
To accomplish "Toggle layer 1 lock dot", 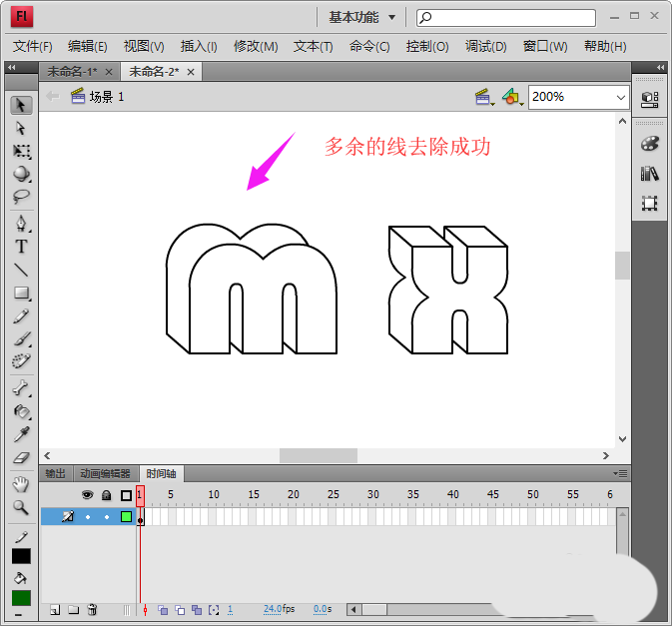I will coord(107,517).
